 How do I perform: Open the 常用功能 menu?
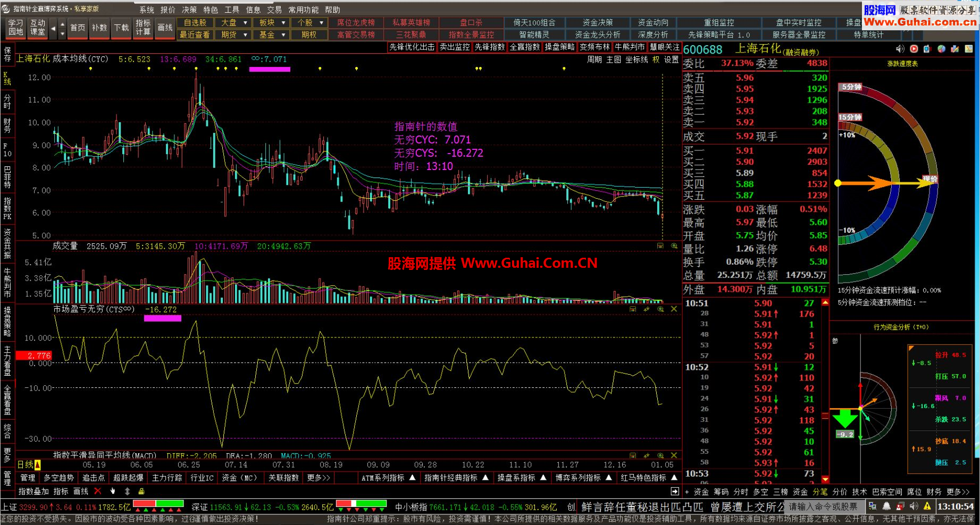(x=304, y=10)
